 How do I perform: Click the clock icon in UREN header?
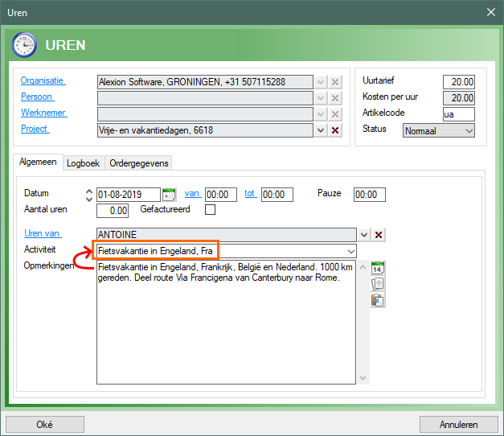[24, 45]
